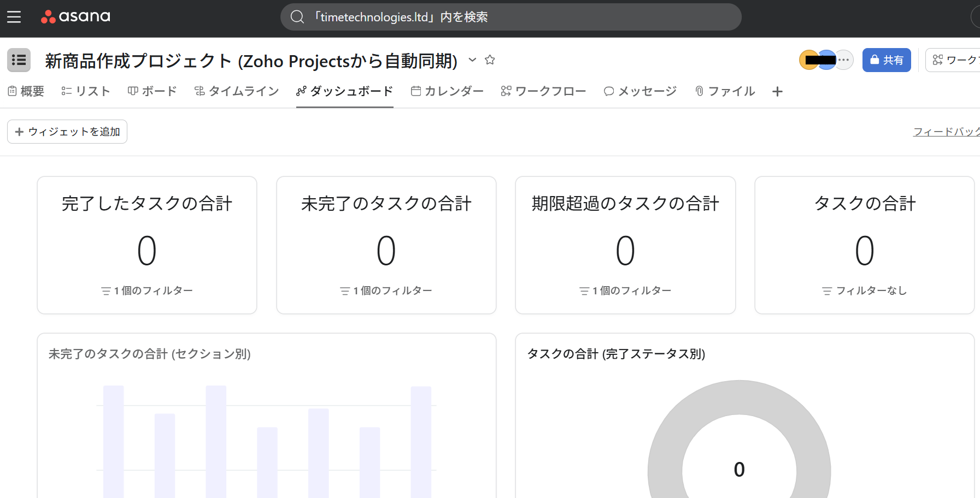This screenshot has width=980, height=498.
Task: Show more members via ellipsis avatar
Action: click(x=844, y=60)
